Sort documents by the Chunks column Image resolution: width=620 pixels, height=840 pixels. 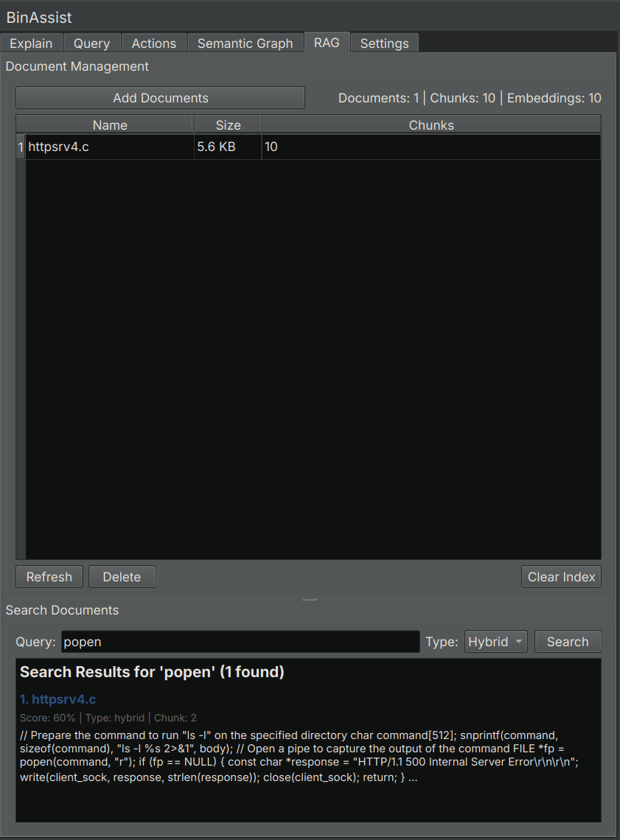431,125
